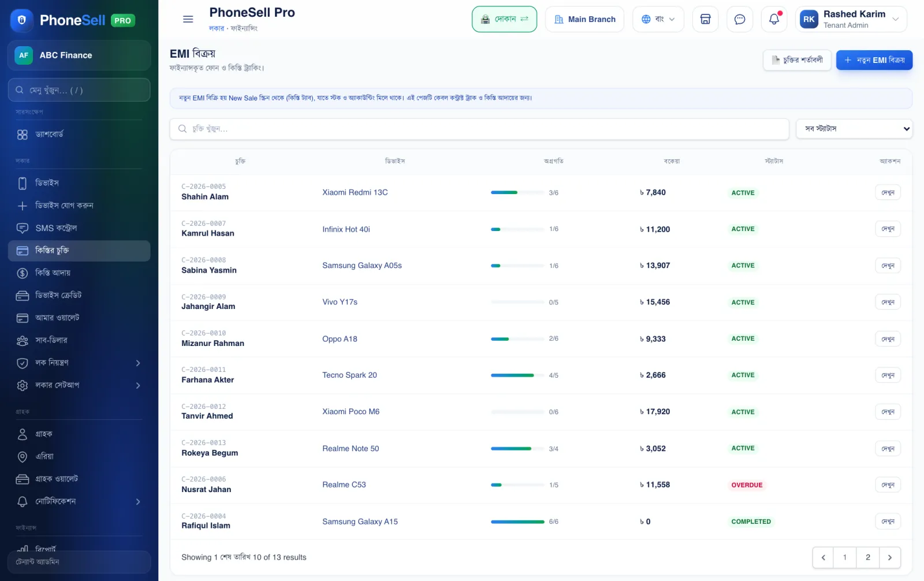The image size is (924, 581).
Task: View details for Shahin Alam row
Action: coord(888,192)
